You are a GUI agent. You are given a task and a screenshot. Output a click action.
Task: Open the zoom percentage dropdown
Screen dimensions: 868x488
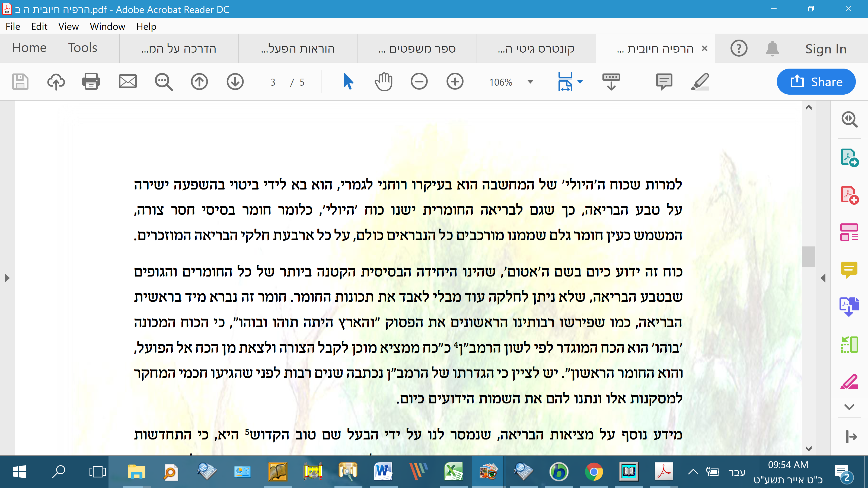click(530, 82)
